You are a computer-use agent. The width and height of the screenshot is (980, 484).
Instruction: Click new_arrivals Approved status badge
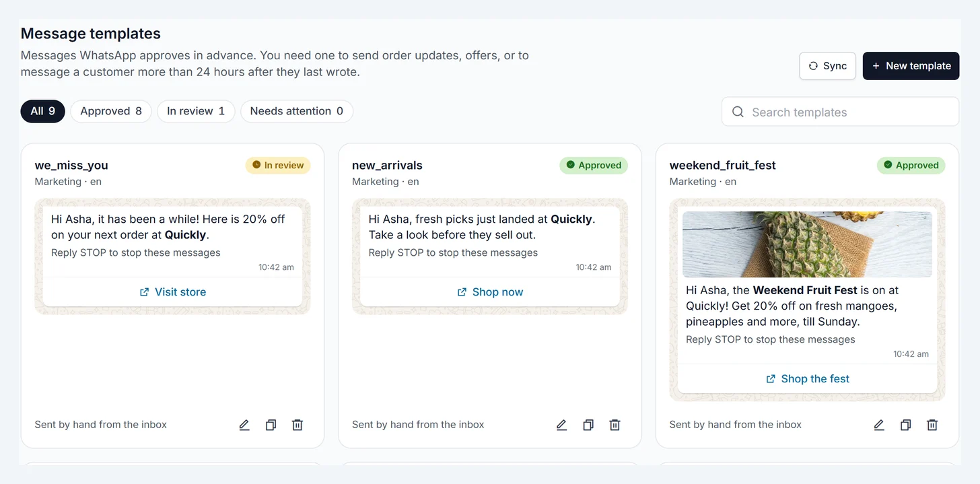(594, 166)
